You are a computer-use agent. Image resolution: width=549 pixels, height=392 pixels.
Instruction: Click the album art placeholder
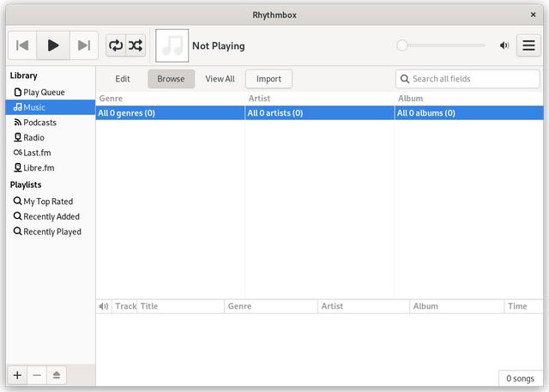click(x=172, y=45)
